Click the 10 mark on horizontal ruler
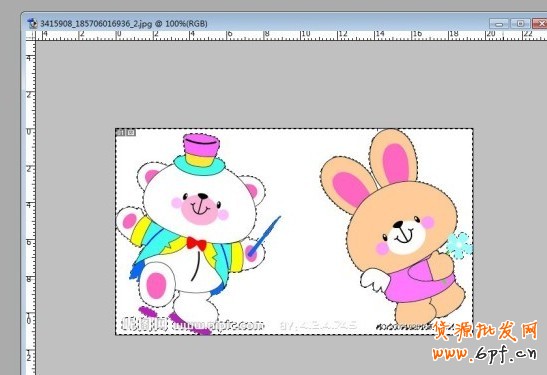 pyautogui.click(x=305, y=34)
